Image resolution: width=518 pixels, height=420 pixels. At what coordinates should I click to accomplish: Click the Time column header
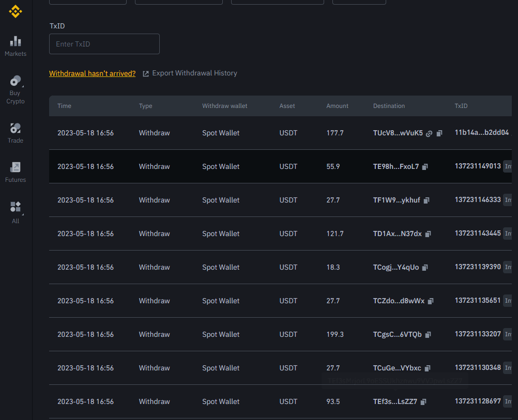[64, 106]
